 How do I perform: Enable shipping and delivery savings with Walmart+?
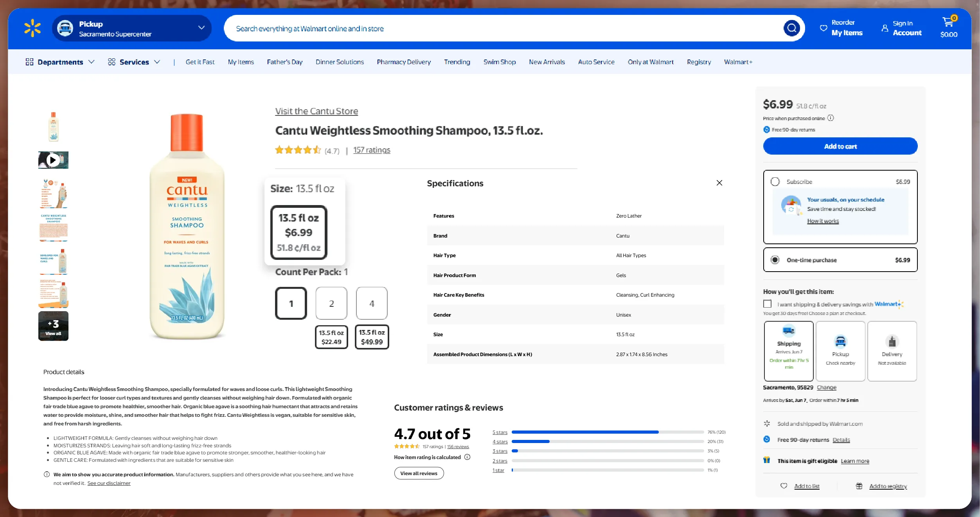[x=767, y=304]
